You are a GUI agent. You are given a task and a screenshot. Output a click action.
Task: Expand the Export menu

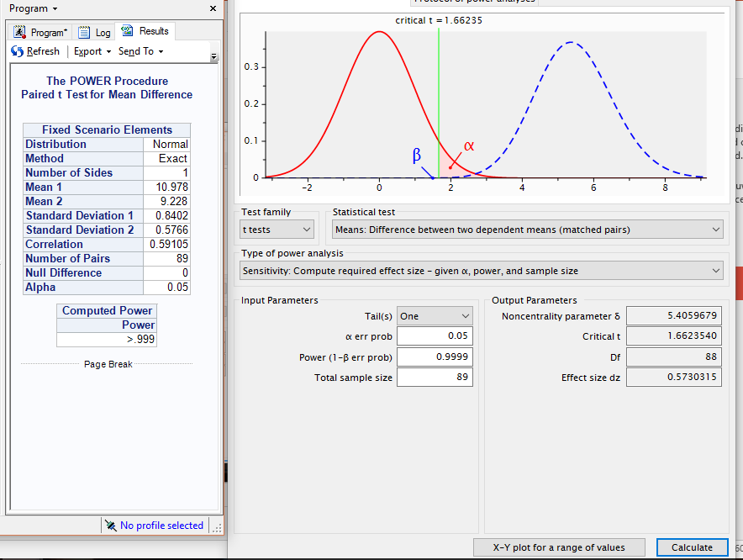(x=92, y=51)
